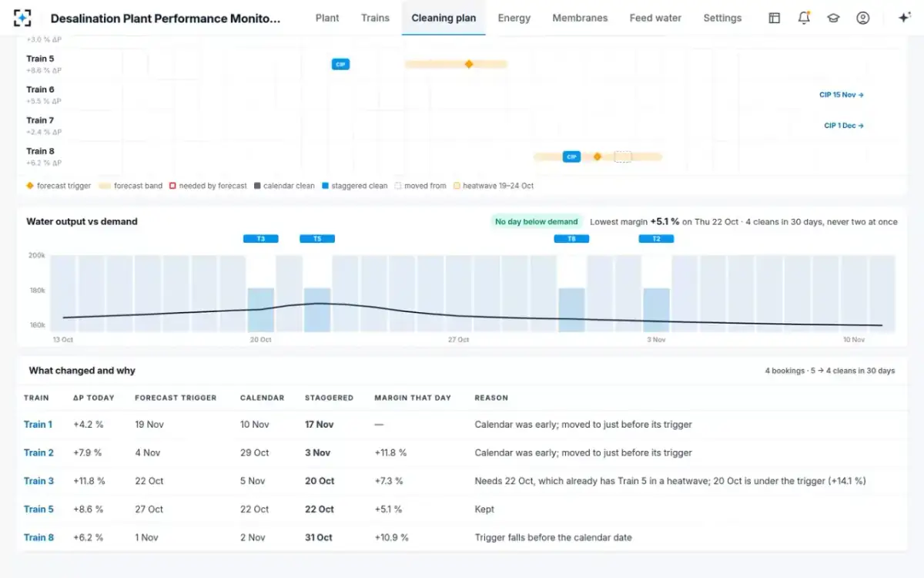Screen dimensions: 924x578
Task: Click the app logo beside the plant title
Action: point(22,18)
